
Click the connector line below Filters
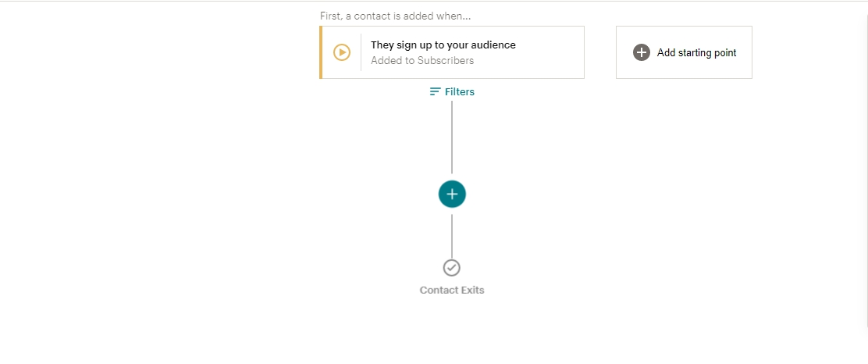pyautogui.click(x=452, y=137)
